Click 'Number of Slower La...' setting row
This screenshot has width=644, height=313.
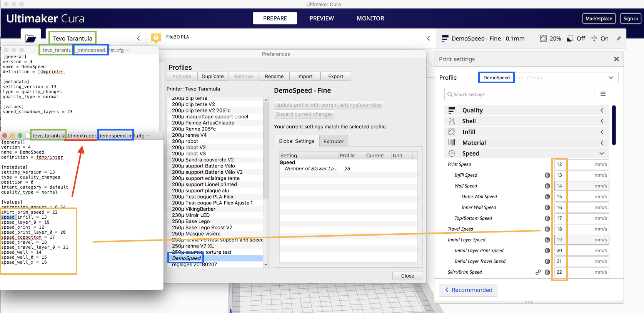[x=348, y=169]
